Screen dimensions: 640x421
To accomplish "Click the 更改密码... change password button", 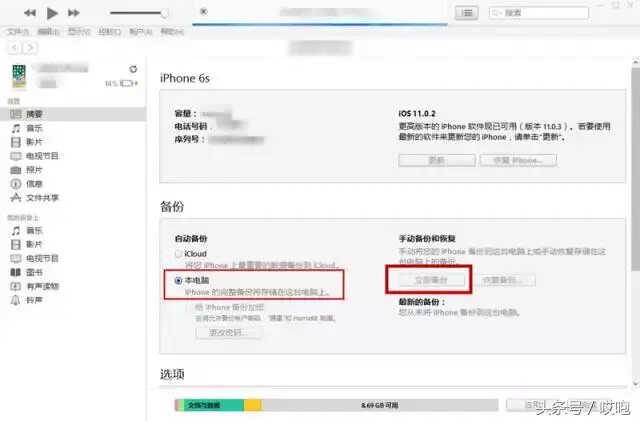I will tap(229, 332).
